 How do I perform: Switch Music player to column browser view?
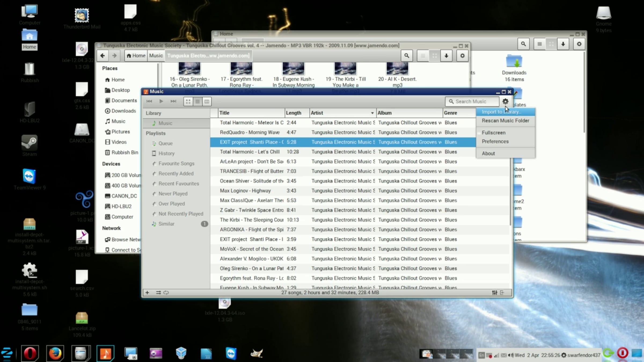(207, 101)
